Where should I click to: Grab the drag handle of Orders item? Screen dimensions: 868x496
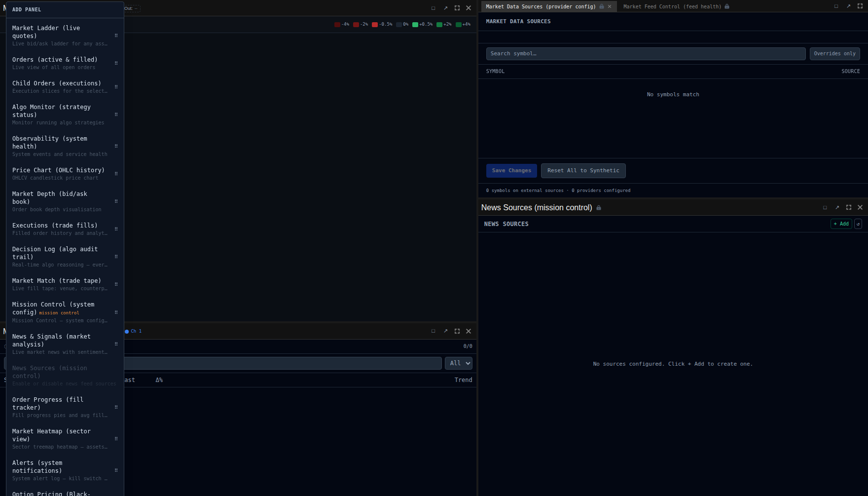116,63
